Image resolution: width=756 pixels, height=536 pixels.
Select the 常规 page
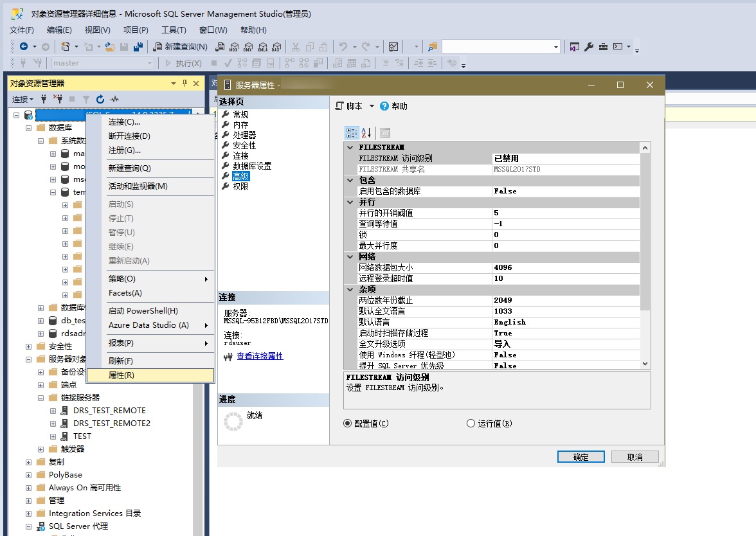[240, 114]
